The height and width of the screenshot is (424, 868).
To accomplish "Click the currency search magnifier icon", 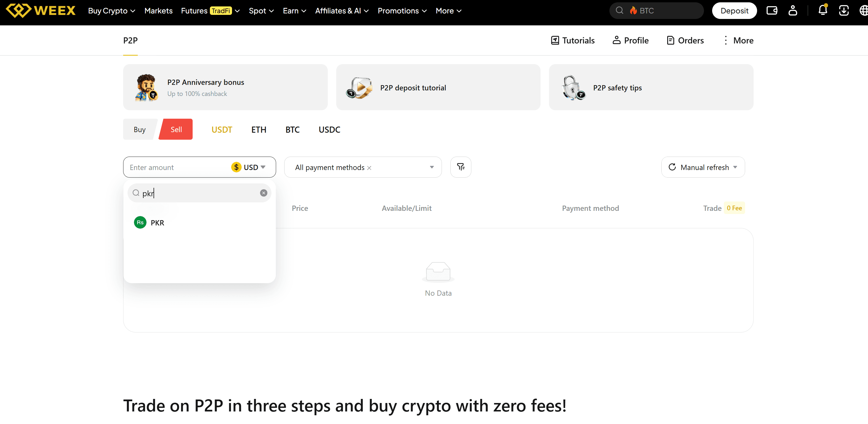I will [136, 193].
